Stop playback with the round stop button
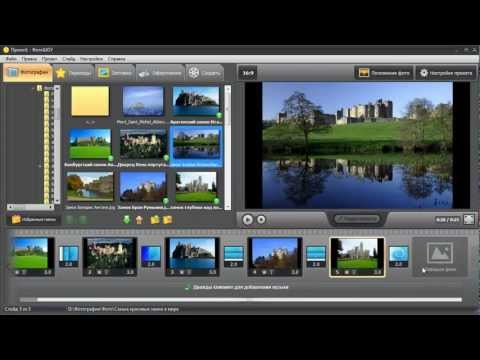The width and height of the screenshot is (480, 360). (261, 220)
